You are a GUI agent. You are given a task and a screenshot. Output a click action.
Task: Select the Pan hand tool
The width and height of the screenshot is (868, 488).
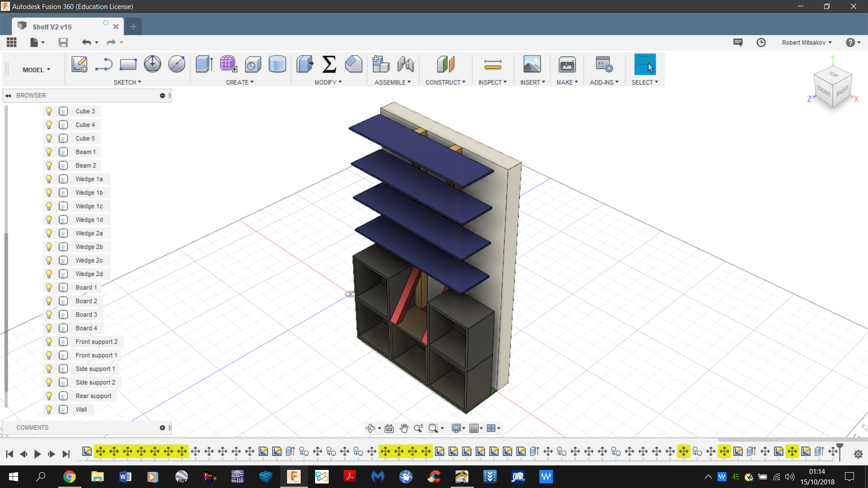(404, 428)
